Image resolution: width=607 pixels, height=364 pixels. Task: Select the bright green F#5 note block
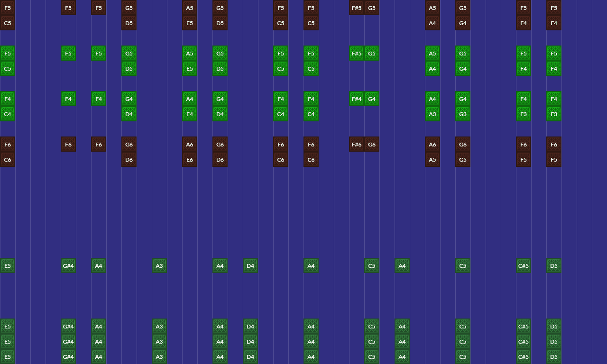[357, 53]
